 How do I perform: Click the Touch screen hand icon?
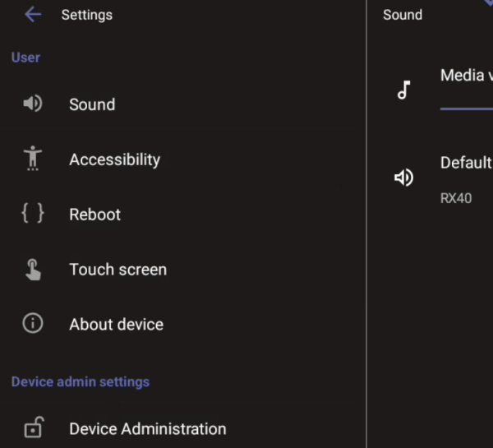tap(33, 270)
